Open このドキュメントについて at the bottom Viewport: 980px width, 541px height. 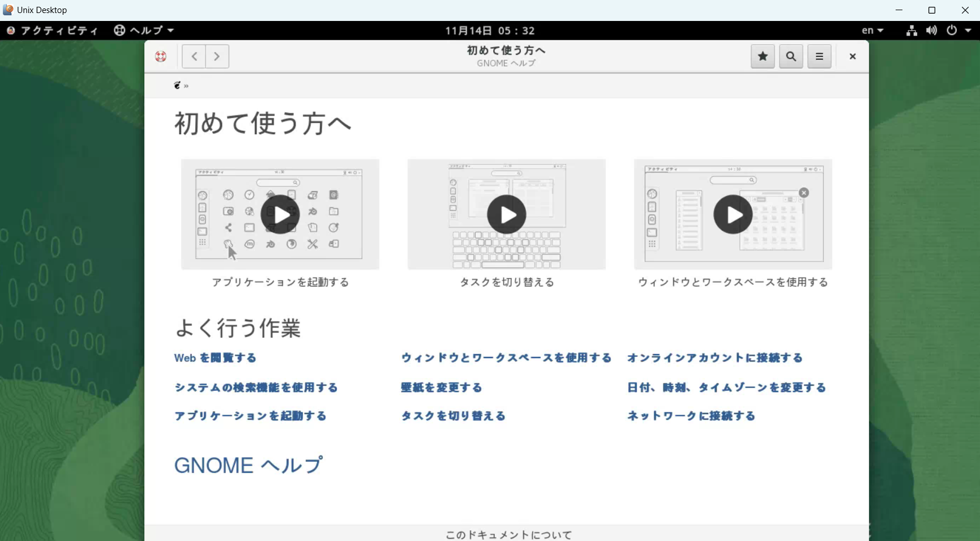(508, 534)
